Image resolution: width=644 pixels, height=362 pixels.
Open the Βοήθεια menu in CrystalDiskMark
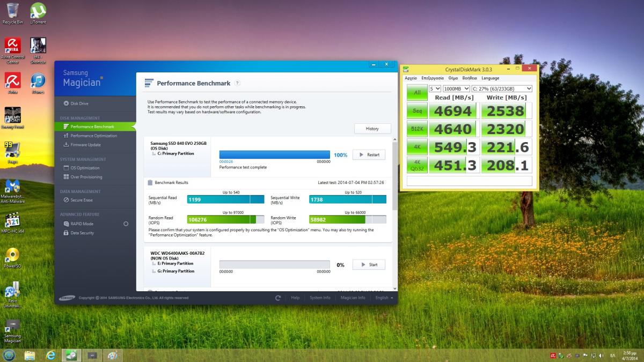(x=470, y=78)
